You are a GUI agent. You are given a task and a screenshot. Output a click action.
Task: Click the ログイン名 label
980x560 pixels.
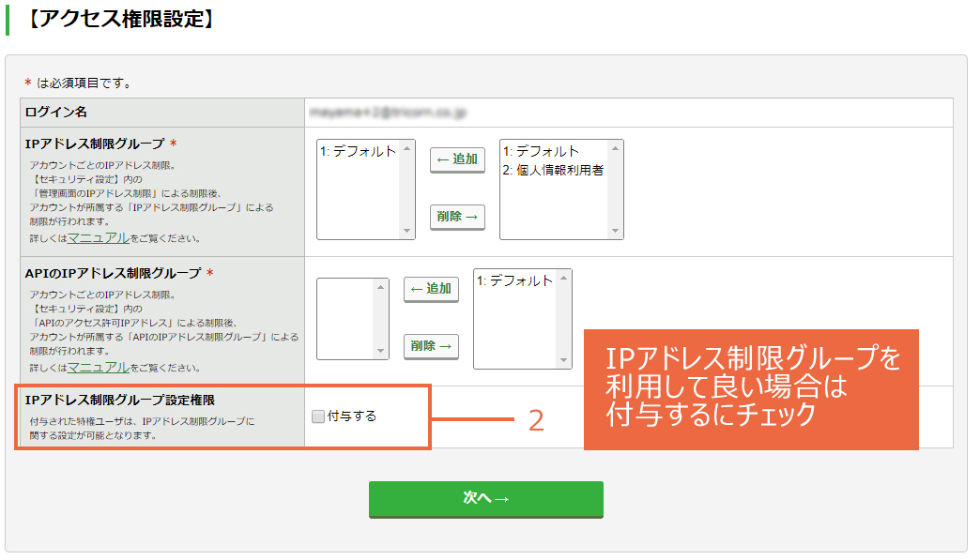pyautogui.click(x=56, y=113)
